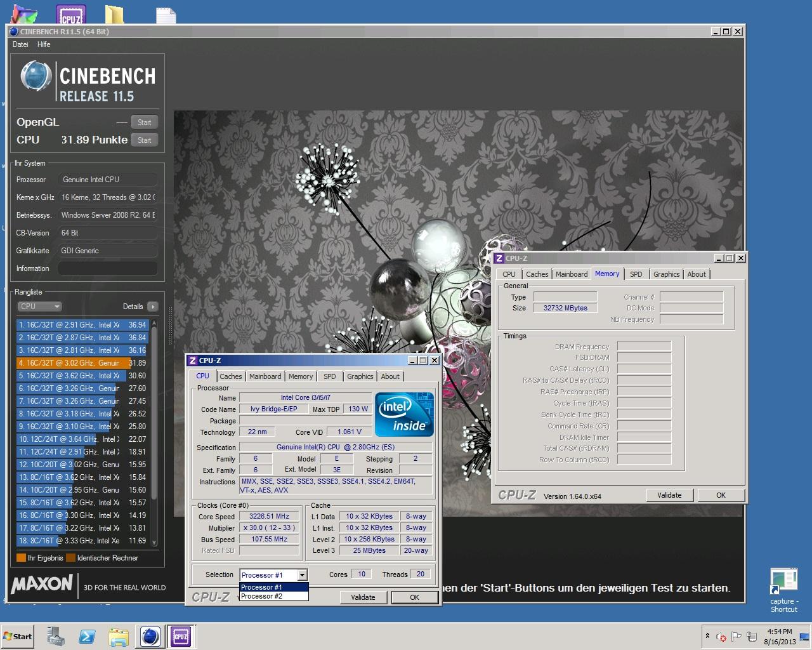This screenshot has height=650, width=812.
Task: Select ranking row 4, highlighted 3.02 GHz
Action: tap(82, 363)
